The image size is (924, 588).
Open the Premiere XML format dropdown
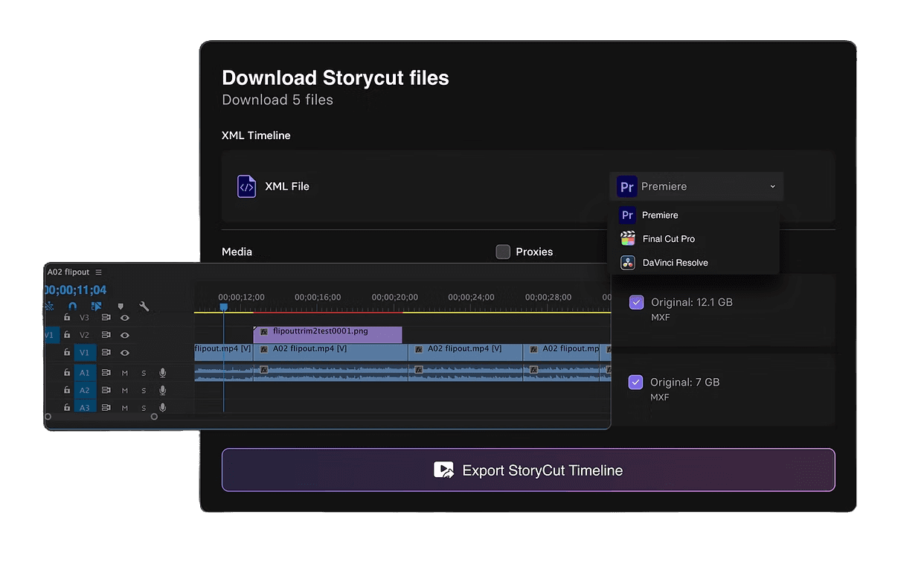(x=696, y=186)
